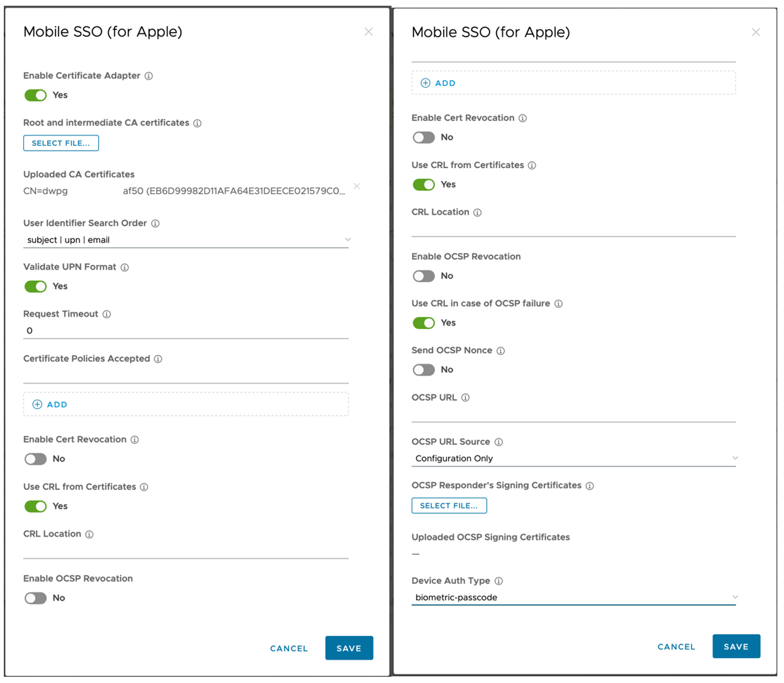
Task: Show info for User Identifier Search Order
Action: pyautogui.click(x=155, y=224)
